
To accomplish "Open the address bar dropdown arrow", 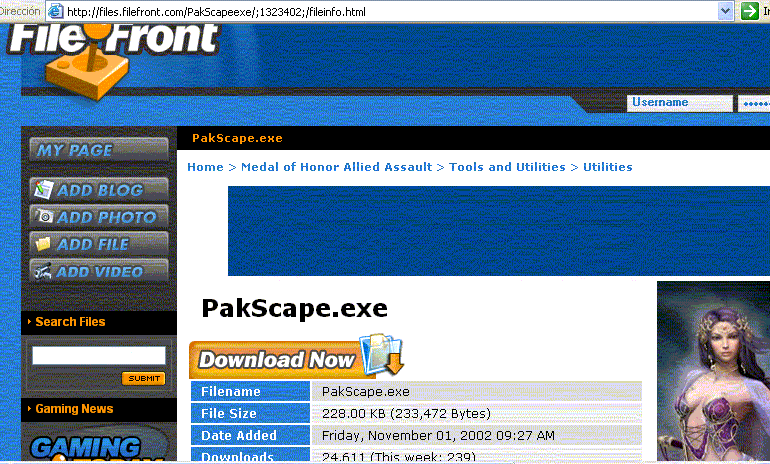I will [725, 11].
